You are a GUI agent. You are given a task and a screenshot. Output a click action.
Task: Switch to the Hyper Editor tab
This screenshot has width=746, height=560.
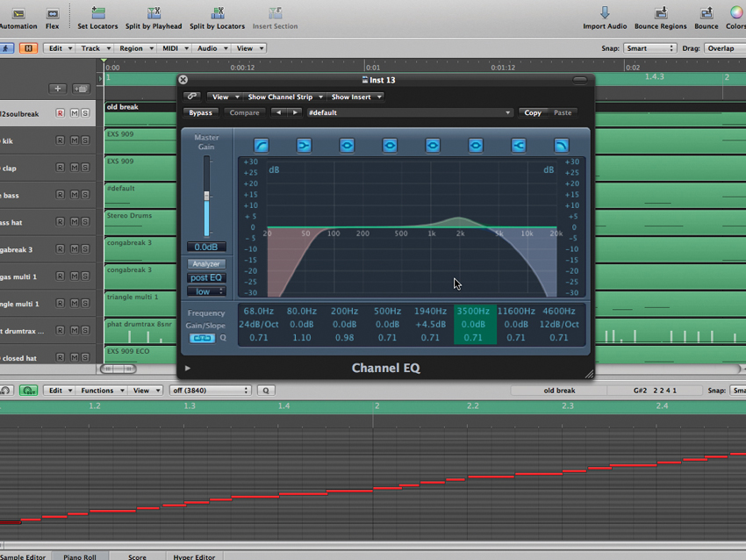(x=194, y=556)
